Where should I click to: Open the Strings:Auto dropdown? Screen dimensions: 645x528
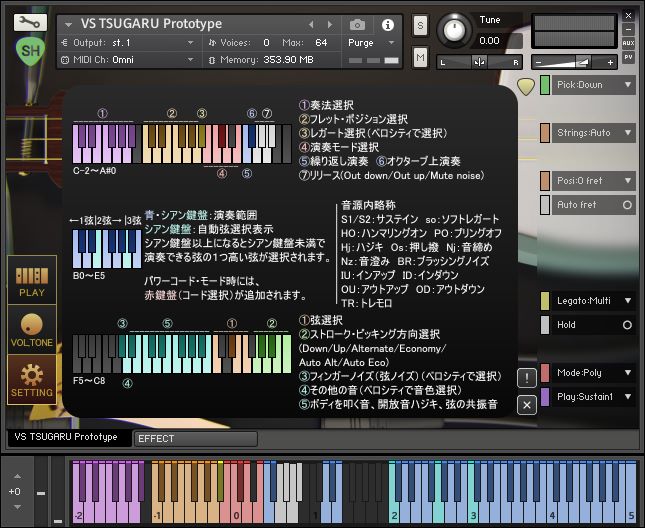[627, 132]
